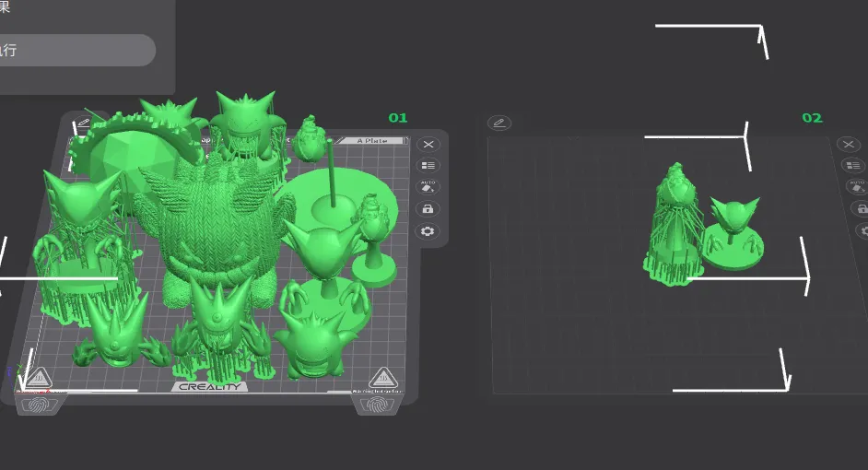This screenshot has height=470, width=868.
Task: Open the object list of plate 02
Action: (853, 166)
